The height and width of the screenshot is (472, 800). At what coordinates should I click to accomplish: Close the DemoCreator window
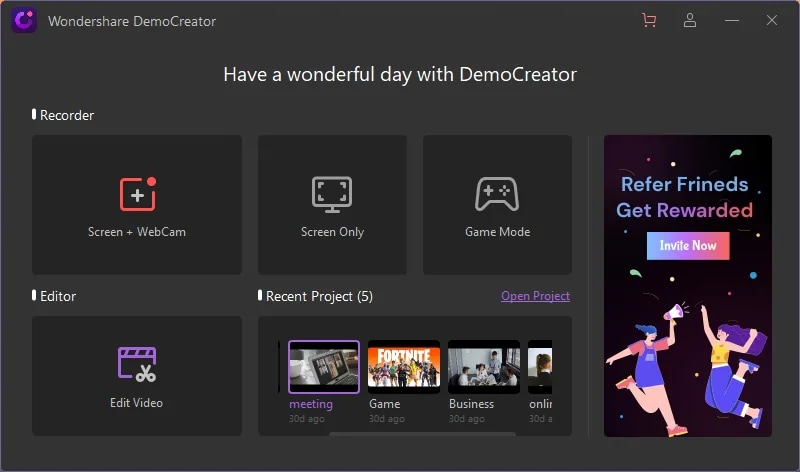tap(771, 20)
